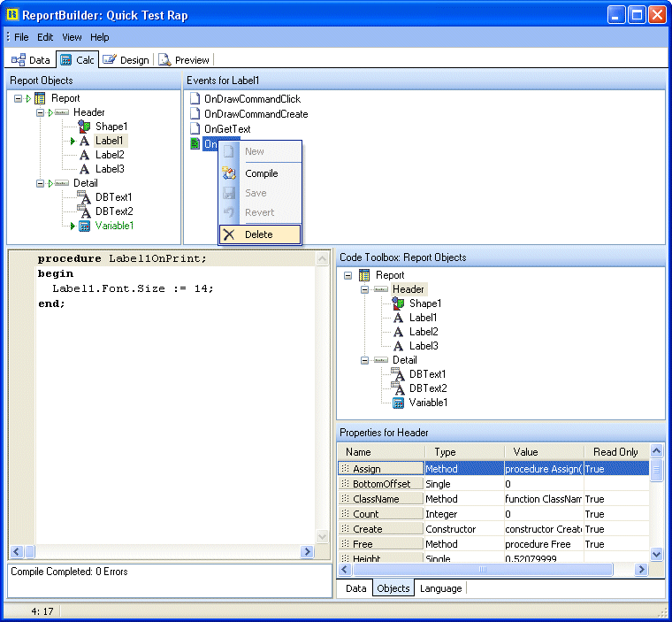
Task: Select the Calc tab
Action: 77,60
